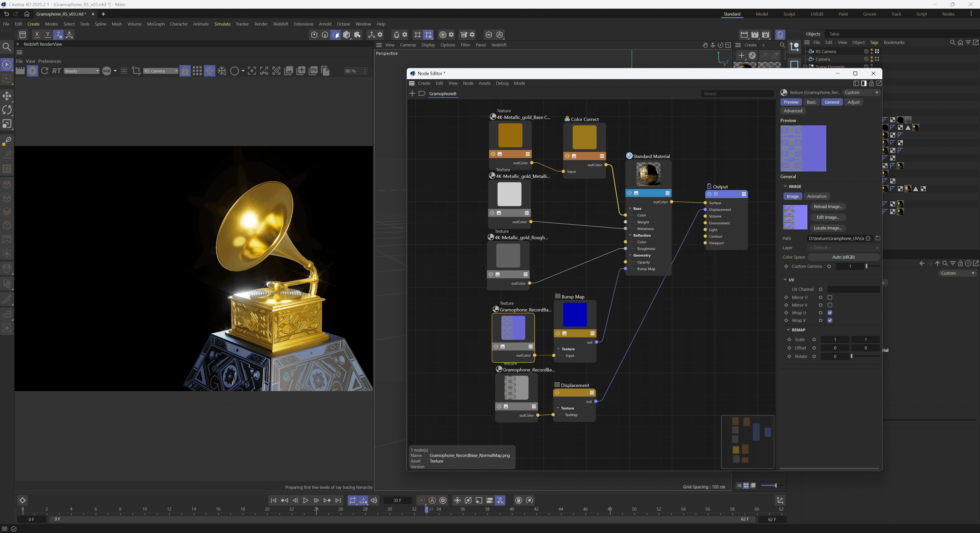Viewport: 980px width, 533px height.
Task: Toggle the RenderView camera lock icon
Action: pos(185,71)
